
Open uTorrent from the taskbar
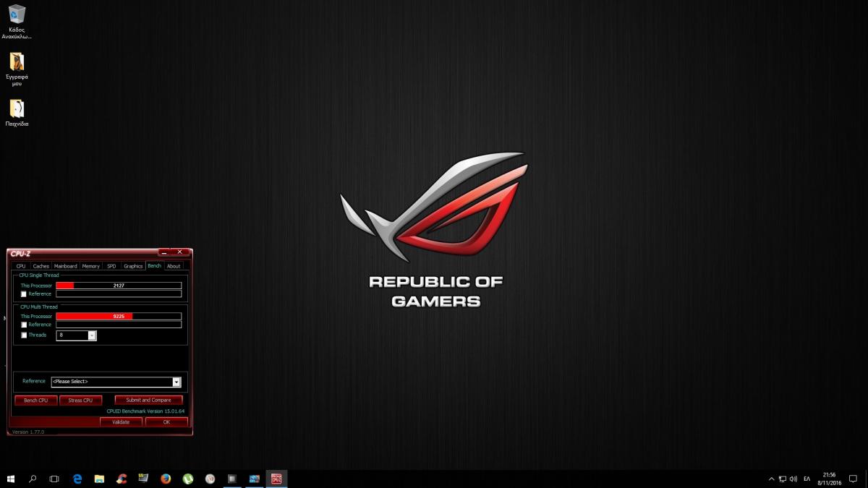[x=188, y=479]
